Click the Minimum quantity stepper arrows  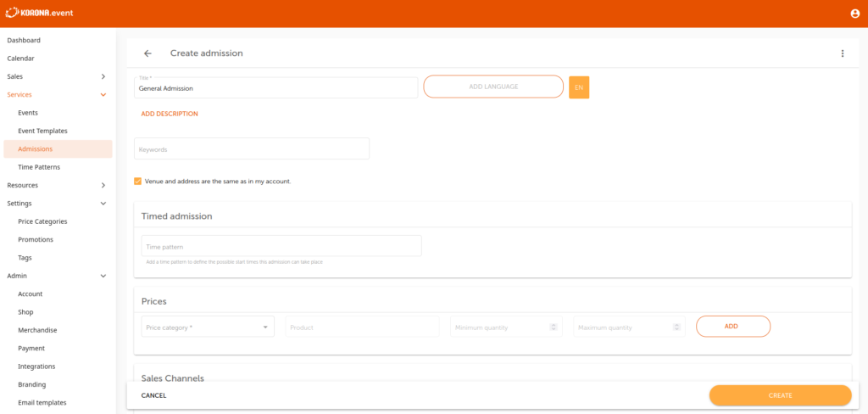click(x=553, y=327)
